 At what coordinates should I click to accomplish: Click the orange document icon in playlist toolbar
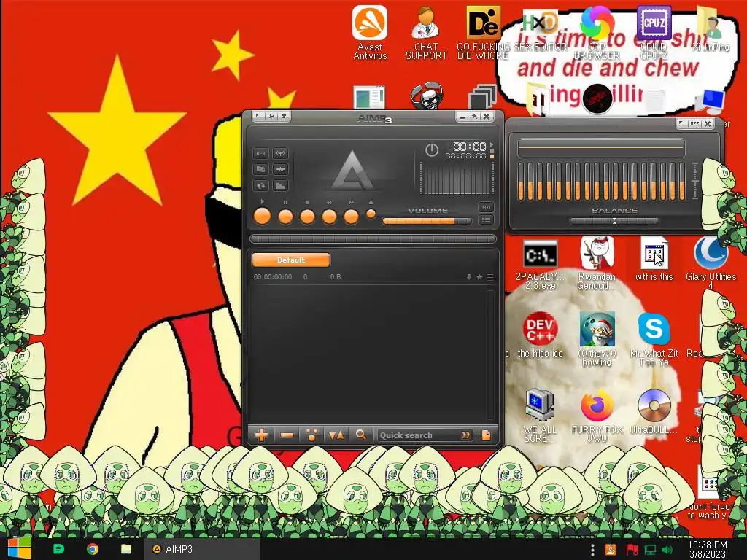486,435
